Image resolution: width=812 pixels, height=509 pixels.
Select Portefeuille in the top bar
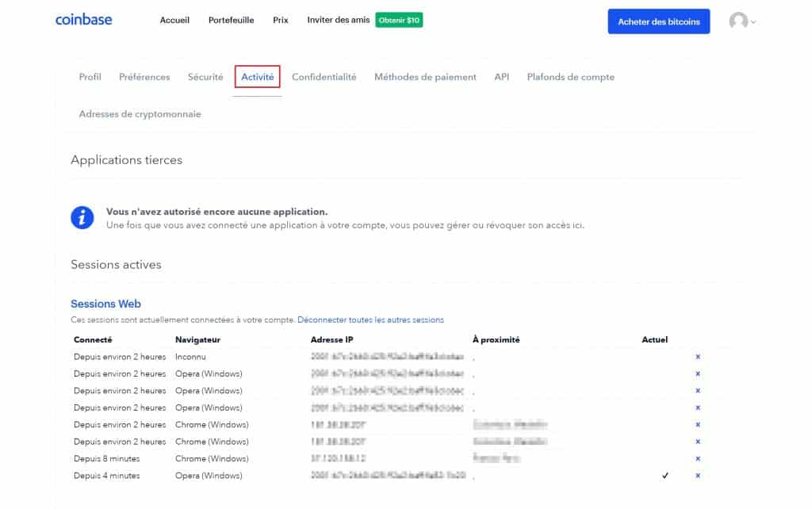[x=231, y=20]
